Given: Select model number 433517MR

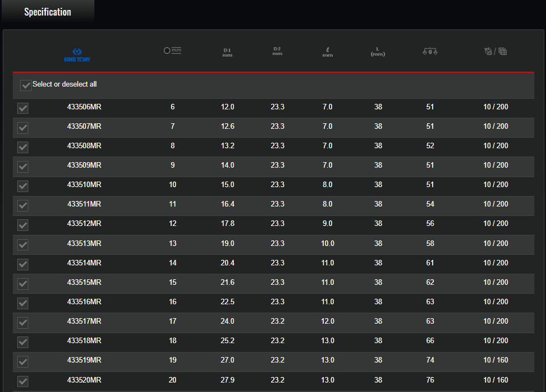Looking at the screenshot, I should click(84, 321).
